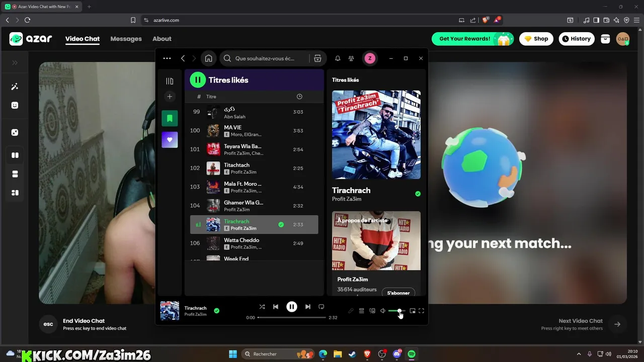
Task: Open the Tirachrach album cover in side panel
Action: point(376,135)
